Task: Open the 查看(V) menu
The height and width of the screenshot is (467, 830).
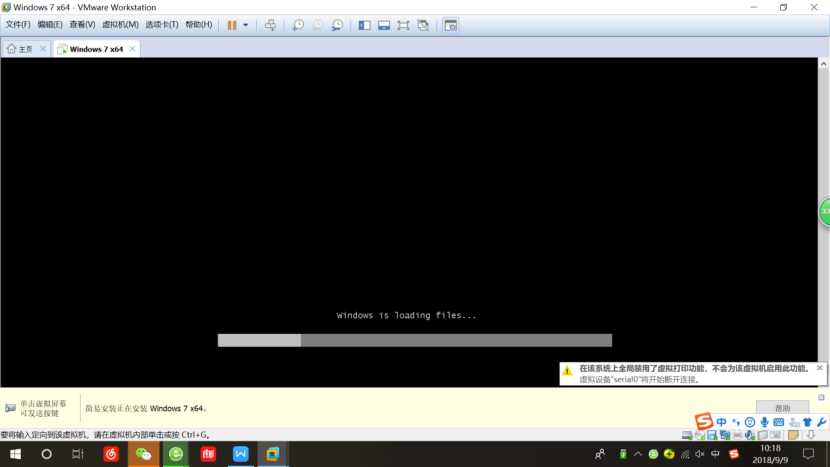Action: point(82,24)
